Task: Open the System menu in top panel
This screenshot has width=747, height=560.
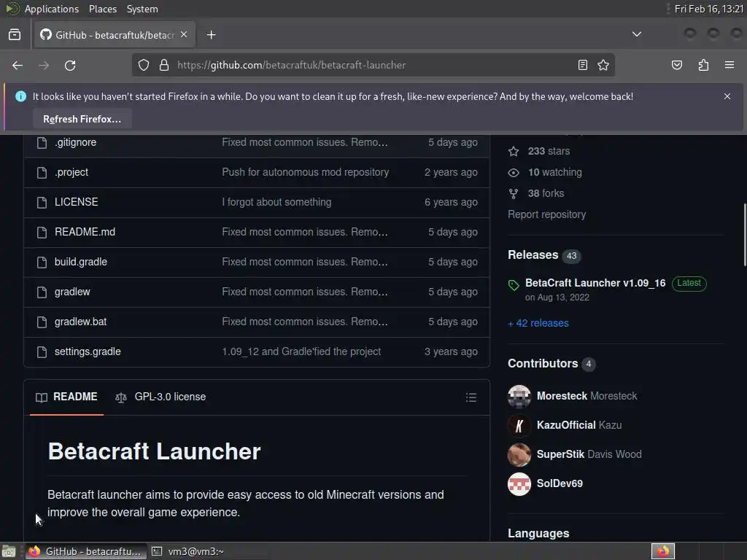Action: point(142,9)
